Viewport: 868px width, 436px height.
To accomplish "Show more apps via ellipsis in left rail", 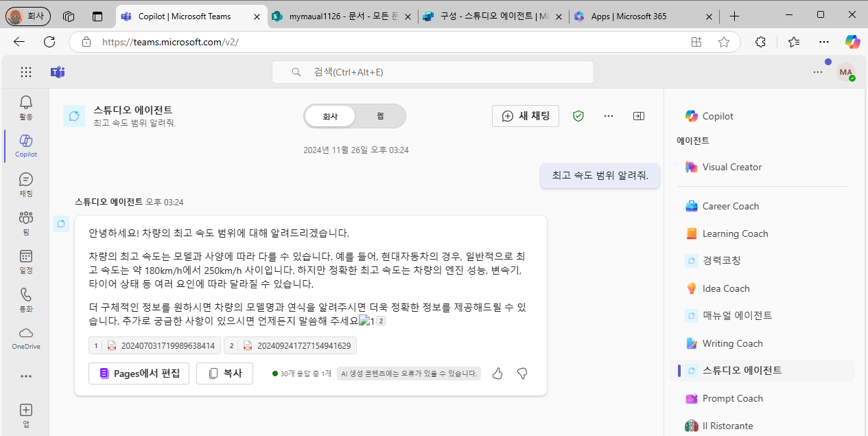I will (x=26, y=376).
